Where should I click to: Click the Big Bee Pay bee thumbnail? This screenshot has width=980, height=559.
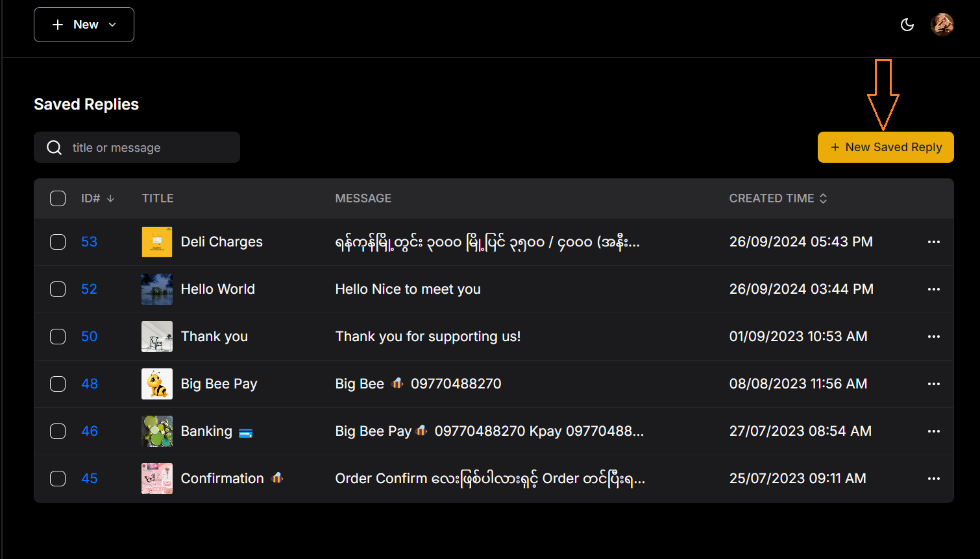click(157, 384)
